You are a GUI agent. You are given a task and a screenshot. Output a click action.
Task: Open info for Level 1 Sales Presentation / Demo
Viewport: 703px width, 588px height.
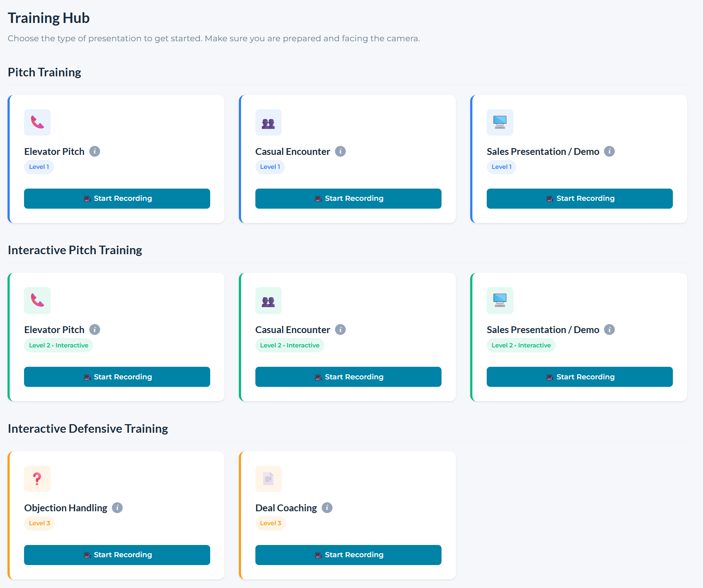pyautogui.click(x=609, y=151)
